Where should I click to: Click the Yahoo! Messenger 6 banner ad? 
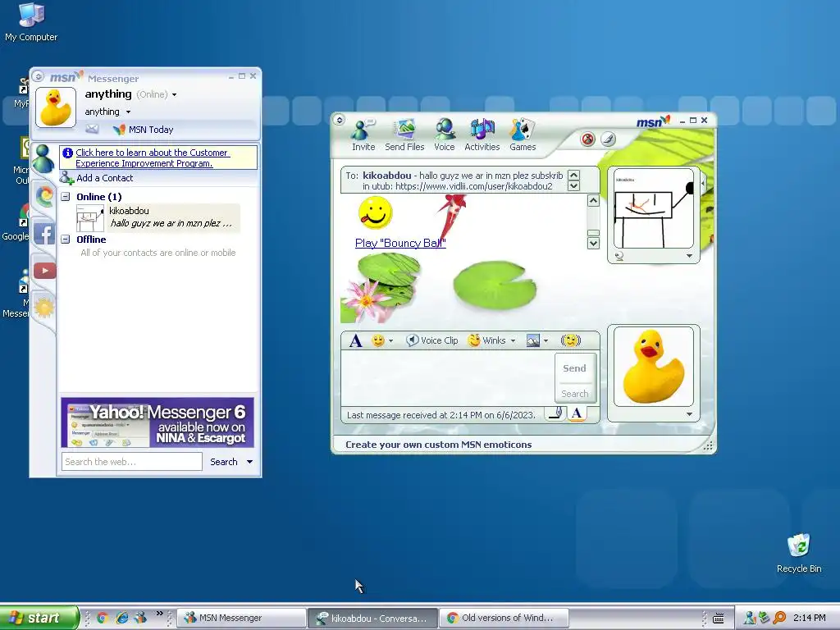pos(157,422)
